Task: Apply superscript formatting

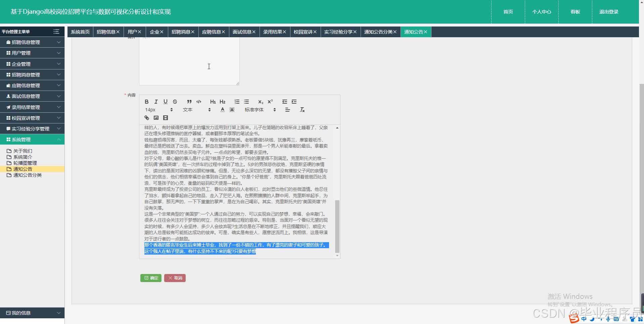Action: [x=270, y=102]
